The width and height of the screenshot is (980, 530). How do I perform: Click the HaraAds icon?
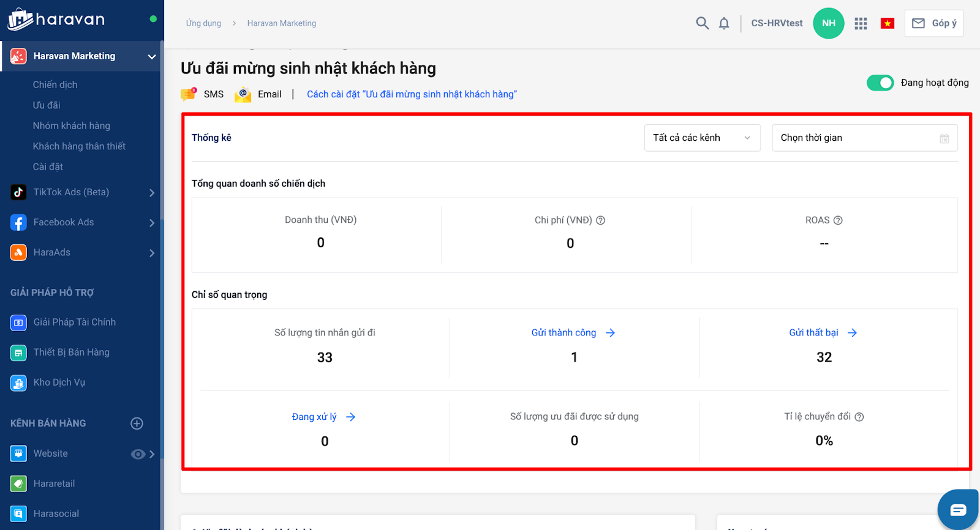(18, 252)
